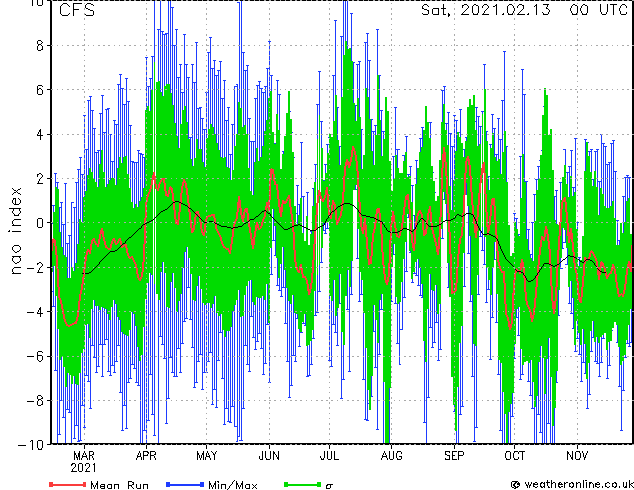Click the green sigma legend line
The image size is (634, 490).
click(303, 484)
